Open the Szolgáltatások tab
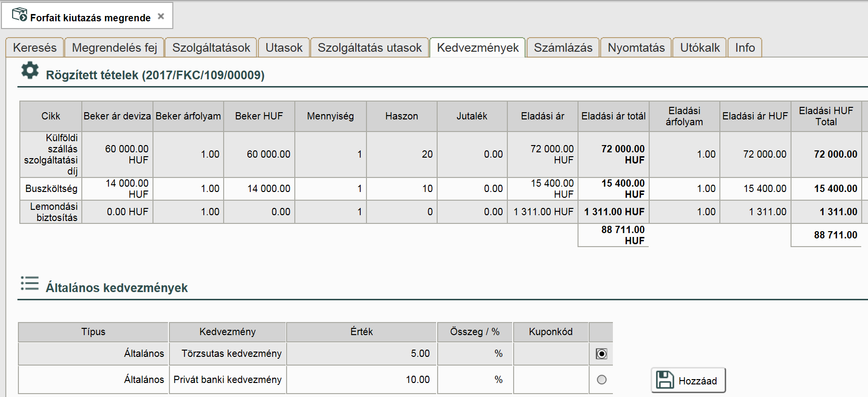This screenshot has width=868, height=397. coord(211,48)
